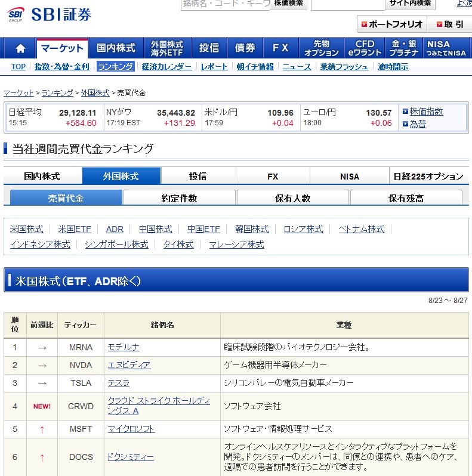472x476 pixels.
Task: Open the 為替 link in the index box
Action: pos(418,124)
